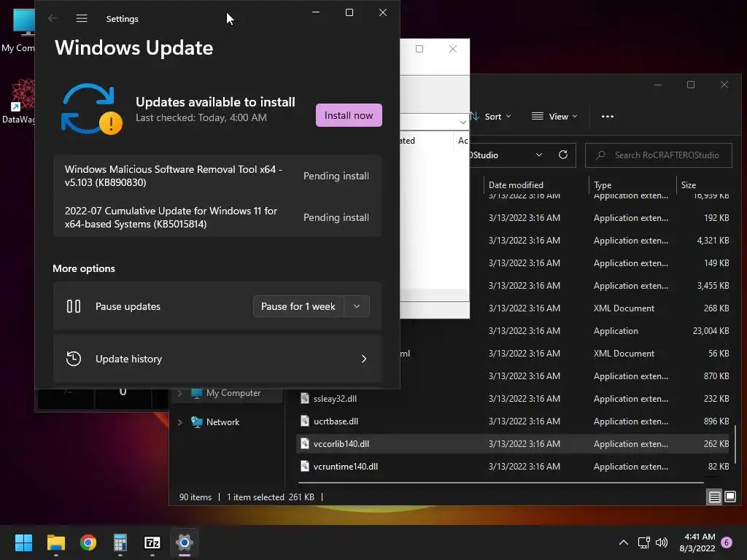Show hidden tray icons chevron
This screenshot has height=560, width=747.
point(623,542)
